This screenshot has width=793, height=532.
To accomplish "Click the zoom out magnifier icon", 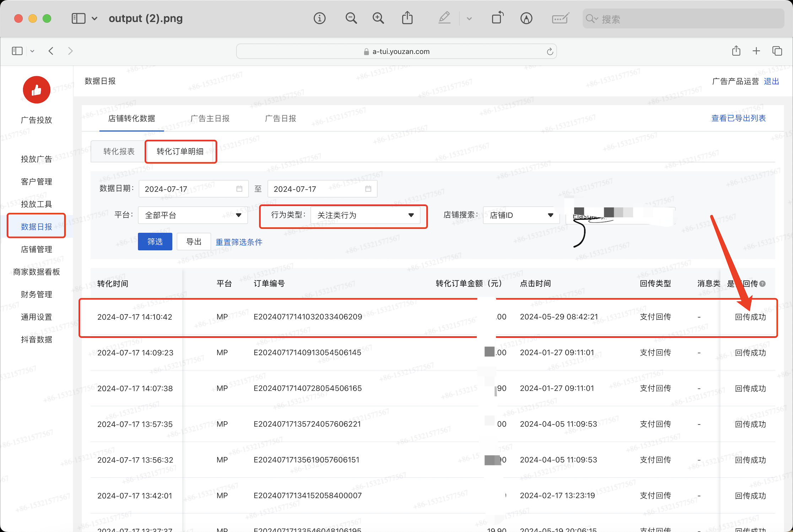I will 351,18.
